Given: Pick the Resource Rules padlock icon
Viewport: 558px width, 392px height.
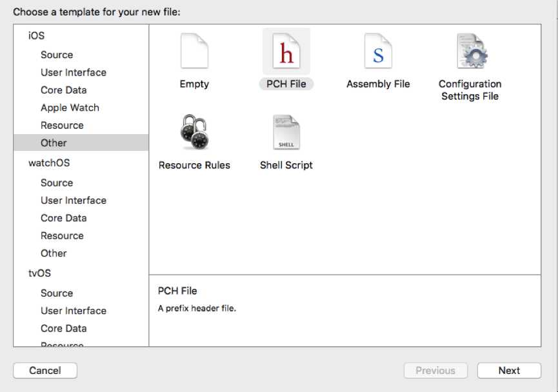Looking at the screenshot, I should pos(194,132).
